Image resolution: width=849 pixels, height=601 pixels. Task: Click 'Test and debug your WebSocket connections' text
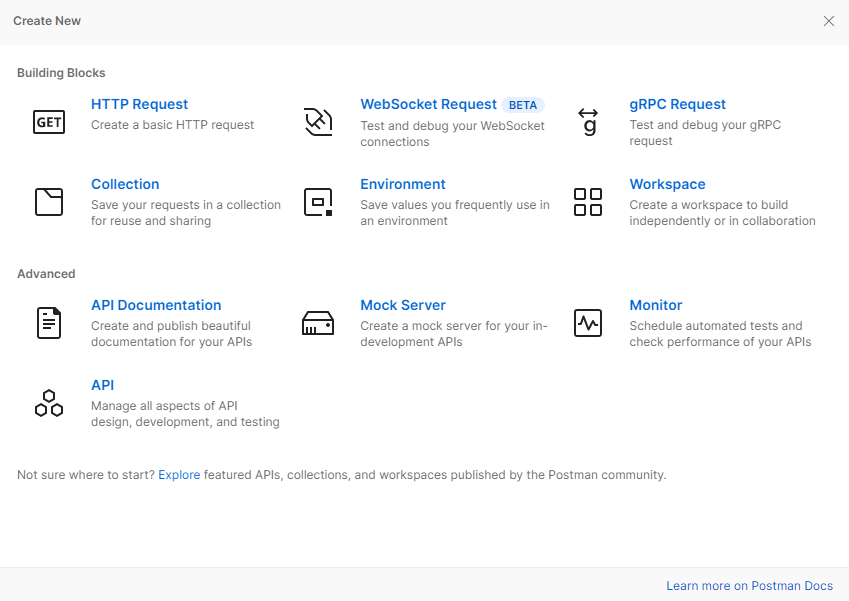click(453, 134)
